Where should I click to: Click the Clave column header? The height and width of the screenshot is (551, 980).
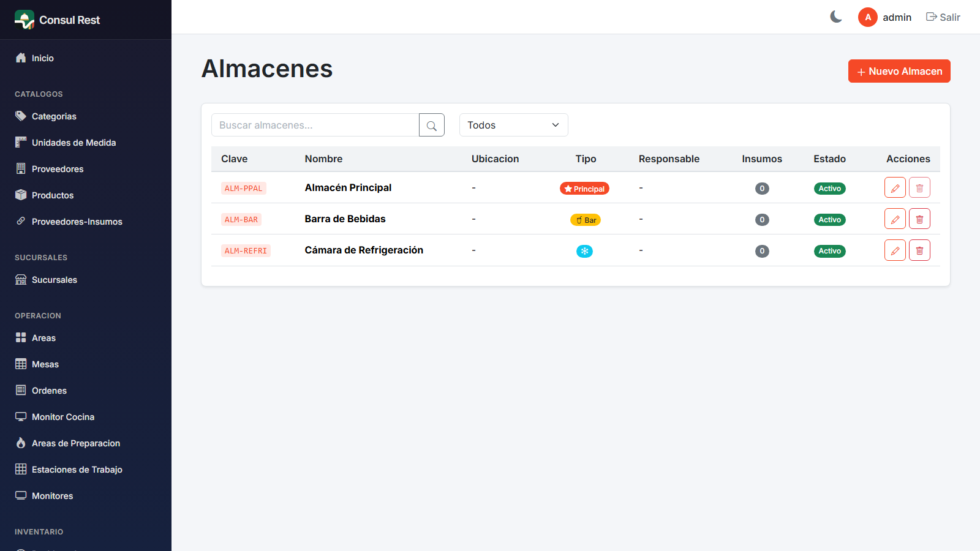[x=235, y=159]
